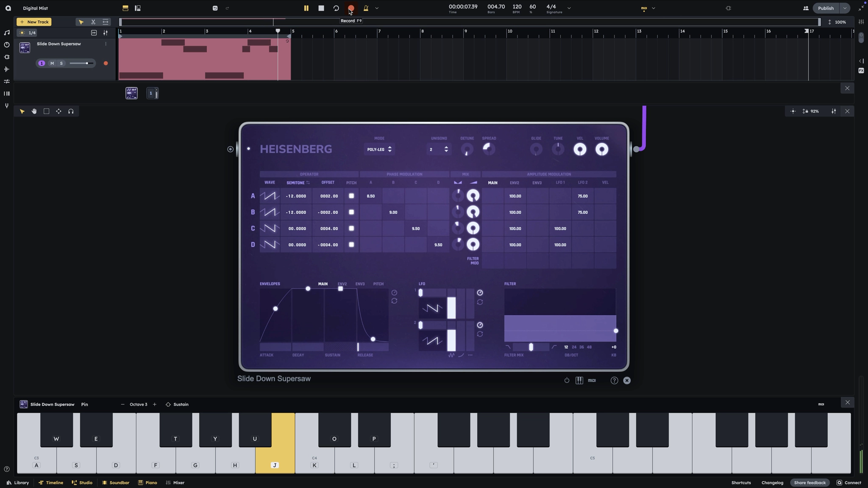Viewport: 868px width, 488px height.
Task: Play the black key labeled W
Action: point(56,430)
